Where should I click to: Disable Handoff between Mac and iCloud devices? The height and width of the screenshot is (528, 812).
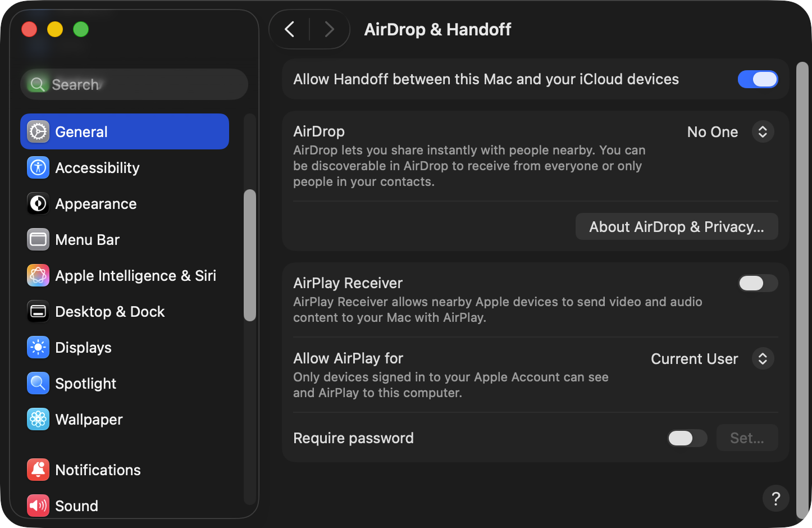[x=758, y=79]
